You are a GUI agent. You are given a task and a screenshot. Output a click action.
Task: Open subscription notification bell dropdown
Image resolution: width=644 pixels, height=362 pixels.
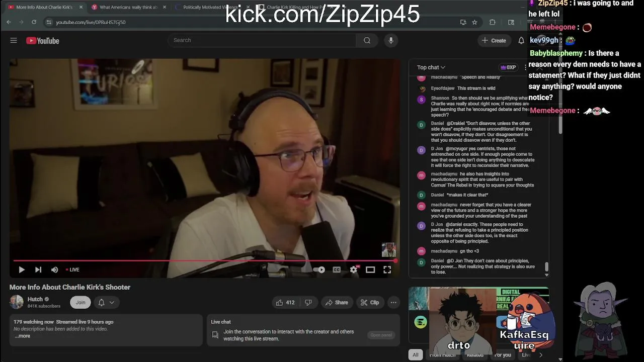[x=106, y=302]
